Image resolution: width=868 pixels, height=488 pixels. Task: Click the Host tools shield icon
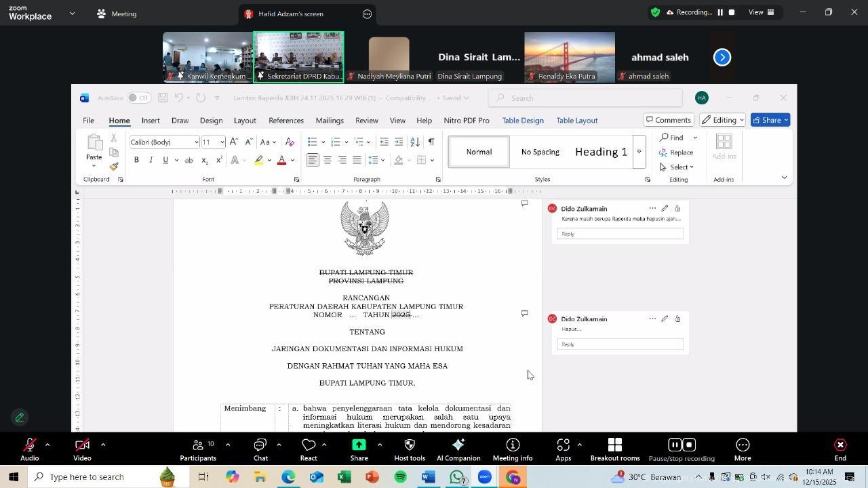[410, 449]
